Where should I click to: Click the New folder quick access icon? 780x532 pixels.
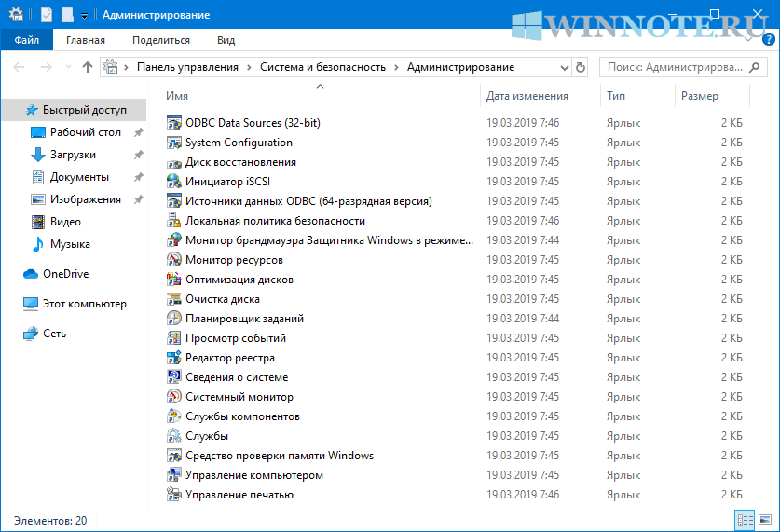pyautogui.click(x=67, y=15)
